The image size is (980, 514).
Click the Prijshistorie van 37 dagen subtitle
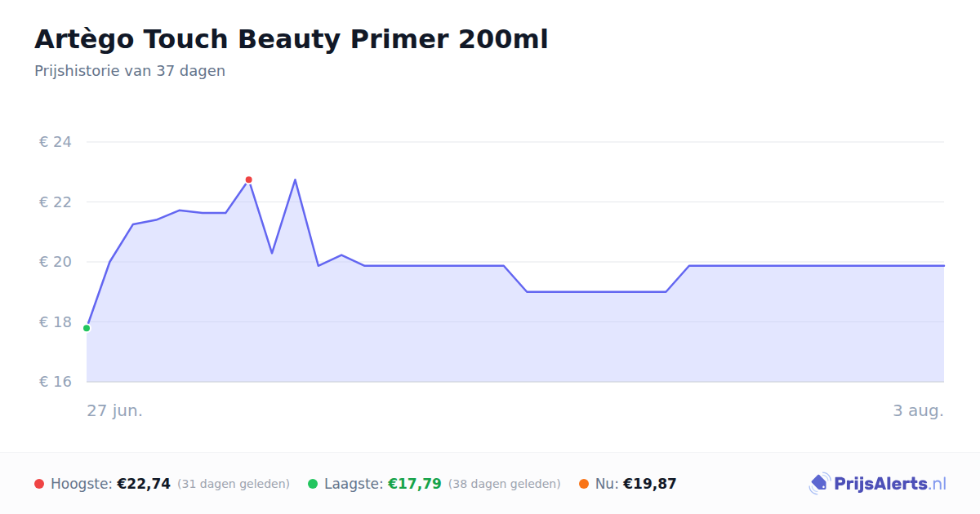pyautogui.click(x=130, y=71)
